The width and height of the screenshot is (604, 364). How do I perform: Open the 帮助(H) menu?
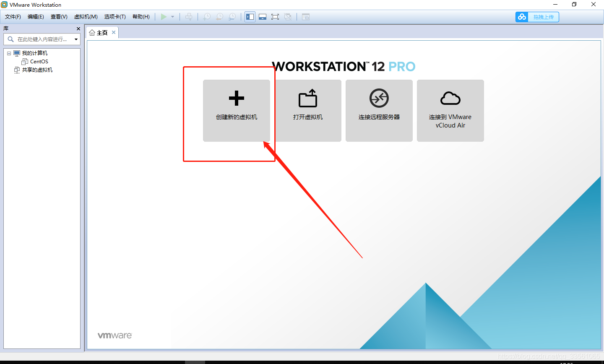tap(141, 17)
